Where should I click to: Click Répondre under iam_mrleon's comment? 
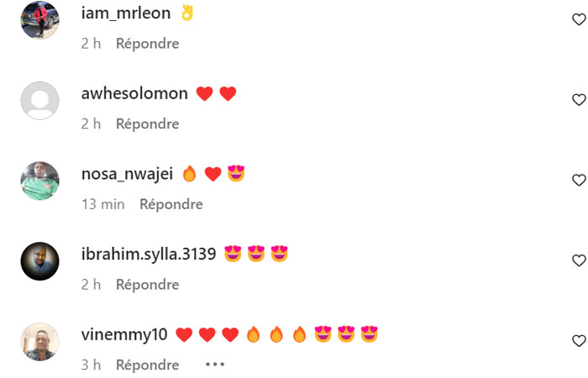click(x=147, y=44)
